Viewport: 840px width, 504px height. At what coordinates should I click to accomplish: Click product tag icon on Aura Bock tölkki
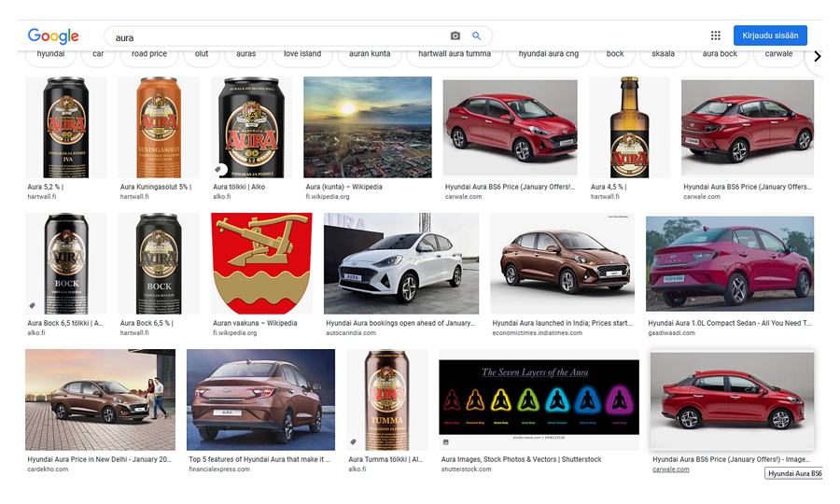click(x=32, y=306)
